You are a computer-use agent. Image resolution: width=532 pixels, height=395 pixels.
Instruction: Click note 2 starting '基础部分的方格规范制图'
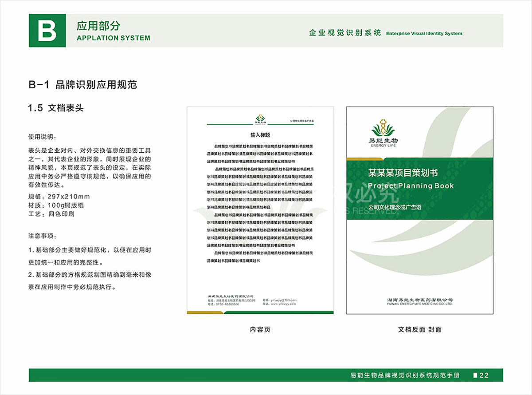tap(90, 281)
